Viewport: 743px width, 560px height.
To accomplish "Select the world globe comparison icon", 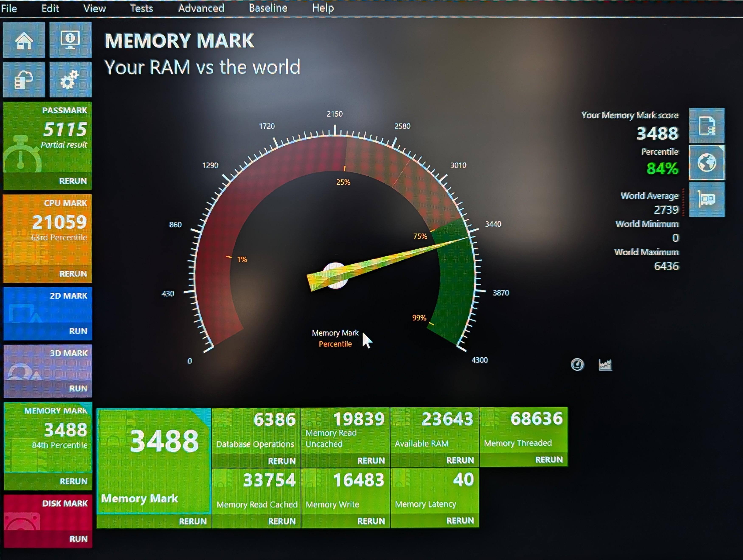I will [x=707, y=163].
